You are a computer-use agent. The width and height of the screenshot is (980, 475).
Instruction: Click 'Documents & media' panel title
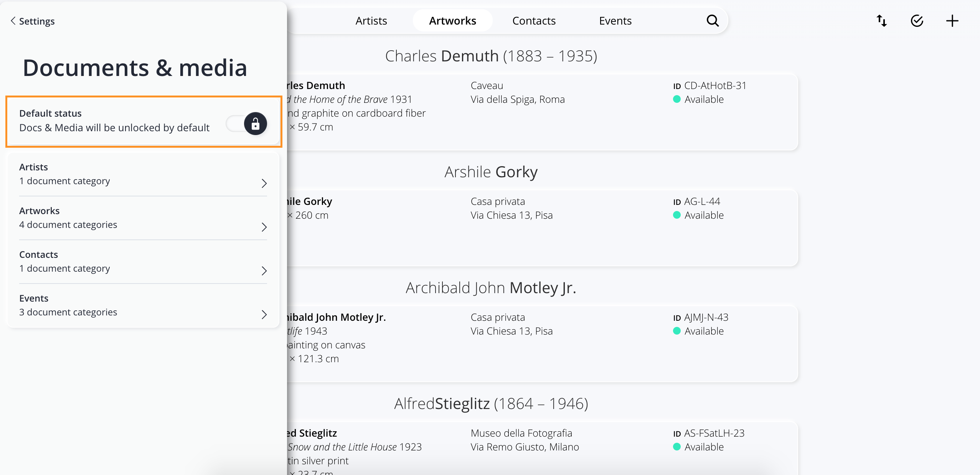[x=135, y=68]
